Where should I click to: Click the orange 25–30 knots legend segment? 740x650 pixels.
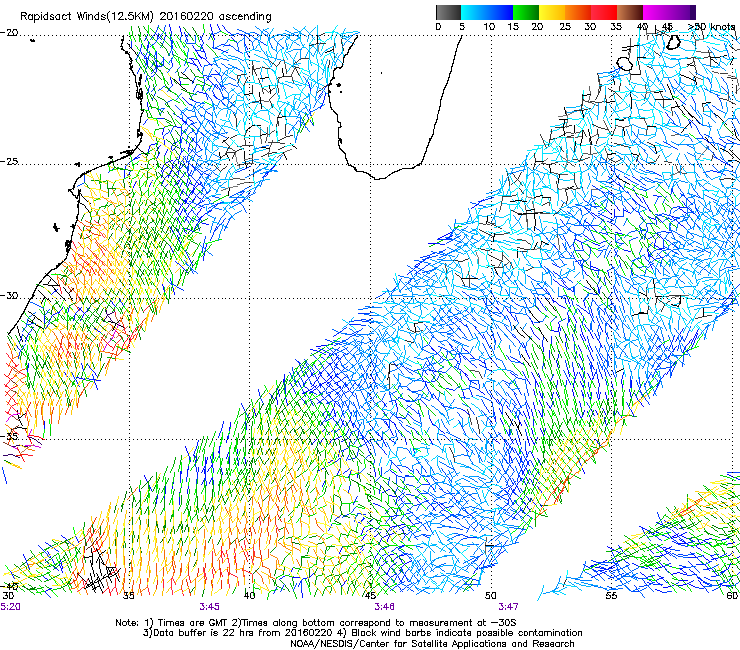pyautogui.click(x=578, y=12)
